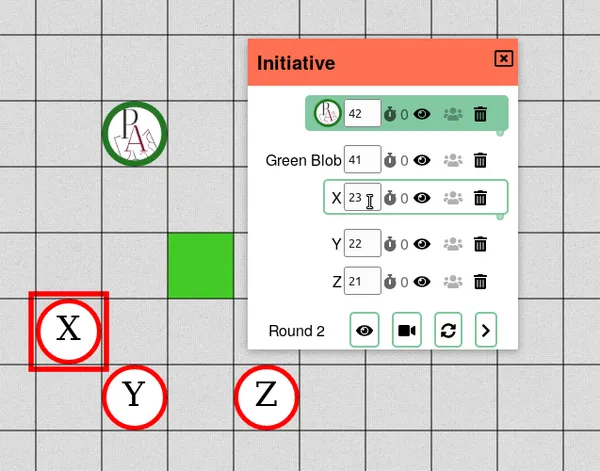Toggle visibility eye for Y entry
The height and width of the screenshot is (471, 600).
422,244
